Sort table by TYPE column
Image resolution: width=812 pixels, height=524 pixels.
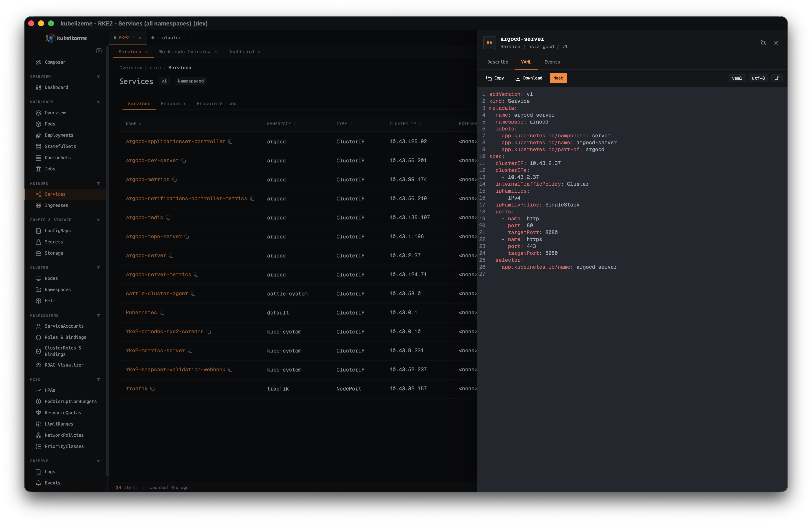(344, 124)
